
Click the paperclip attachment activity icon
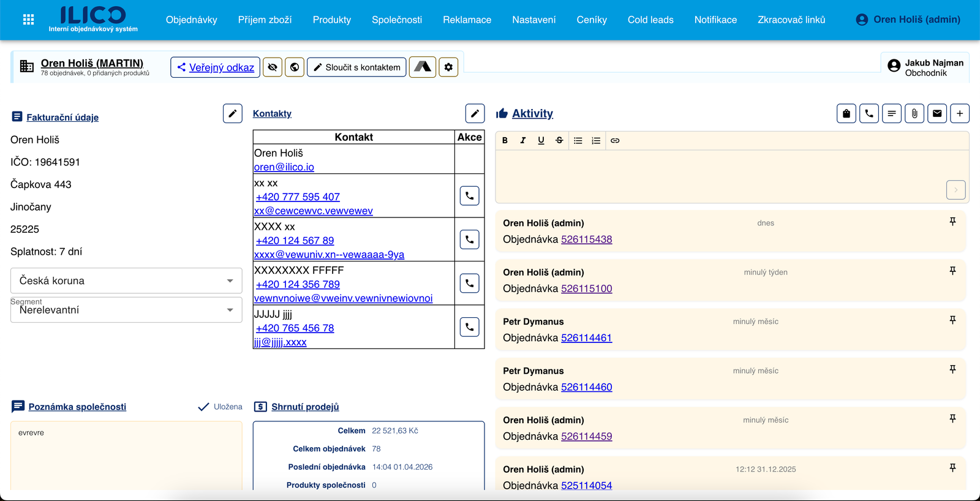coord(914,113)
